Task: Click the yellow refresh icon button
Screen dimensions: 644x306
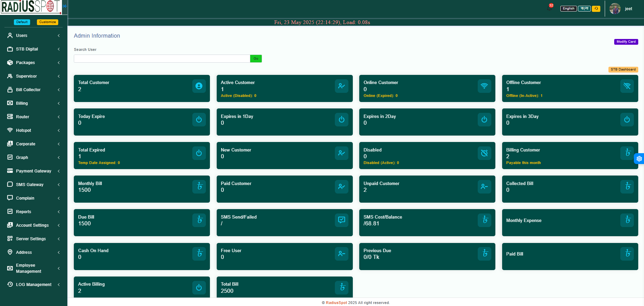Action: [596, 9]
